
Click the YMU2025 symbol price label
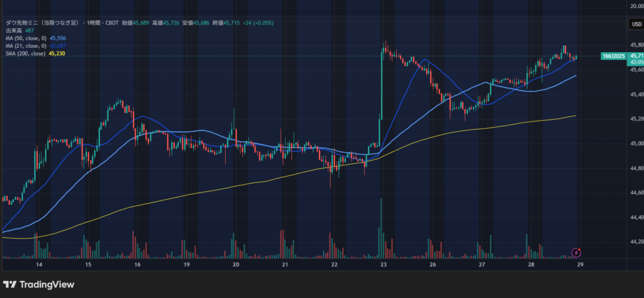point(613,56)
